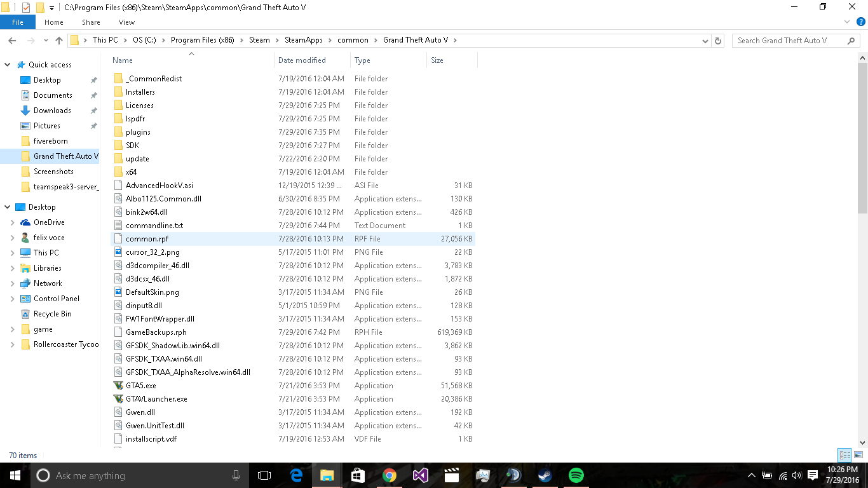Open the File menu tab
The width and height of the screenshot is (868, 488).
coord(18,22)
